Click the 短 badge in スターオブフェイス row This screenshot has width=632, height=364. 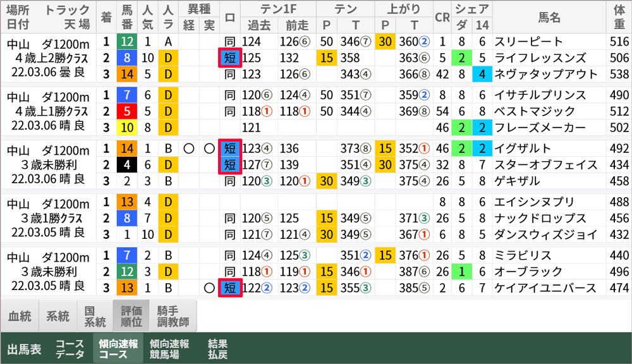pos(230,165)
